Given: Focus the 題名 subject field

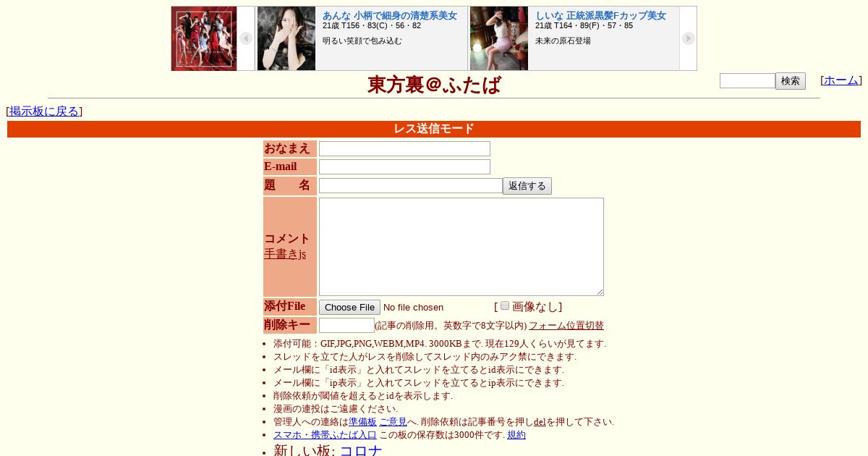Looking at the screenshot, I should 411,185.
